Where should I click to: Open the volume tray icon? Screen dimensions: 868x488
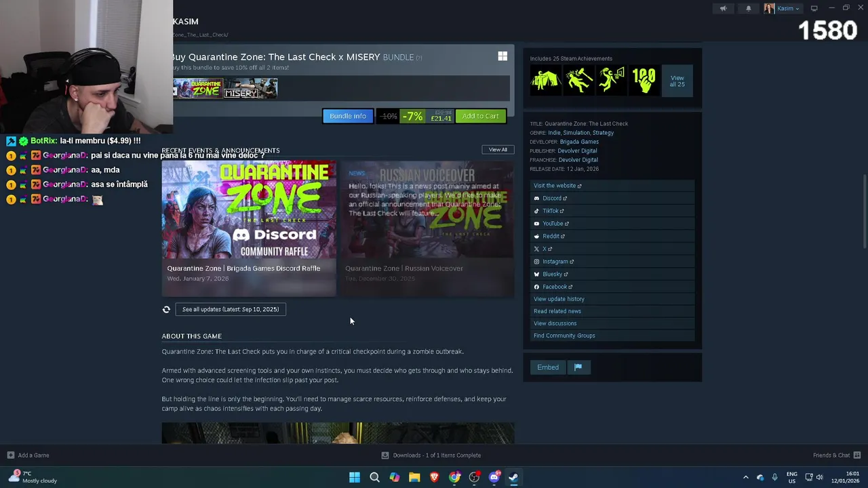pyautogui.click(x=819, y=477)
